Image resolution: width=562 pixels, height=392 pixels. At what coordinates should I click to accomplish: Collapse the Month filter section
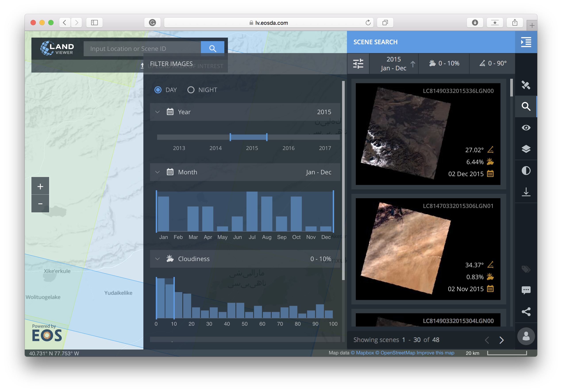click(x=157, y=172)
